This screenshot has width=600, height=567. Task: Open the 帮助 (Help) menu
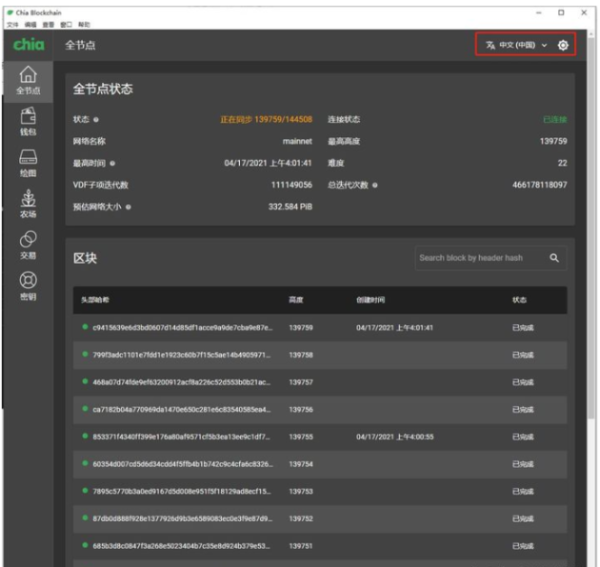(x=84, y=24)
